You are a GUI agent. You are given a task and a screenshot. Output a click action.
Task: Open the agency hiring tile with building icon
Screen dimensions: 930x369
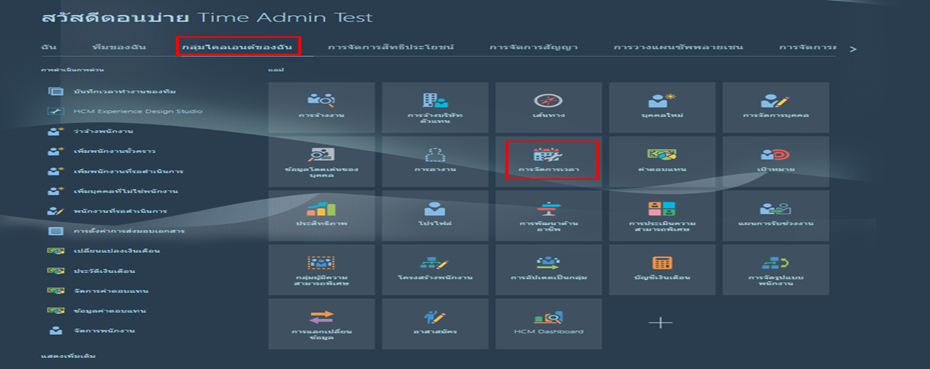(435, 107)
